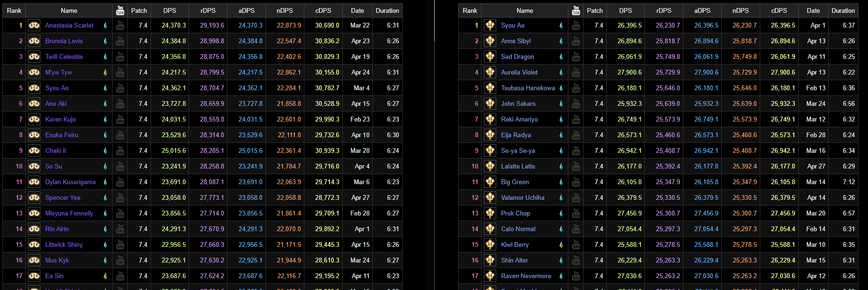Click the cDPS value 30,836.2
Viewport: 868px width, 290px height.
point(327,41)
